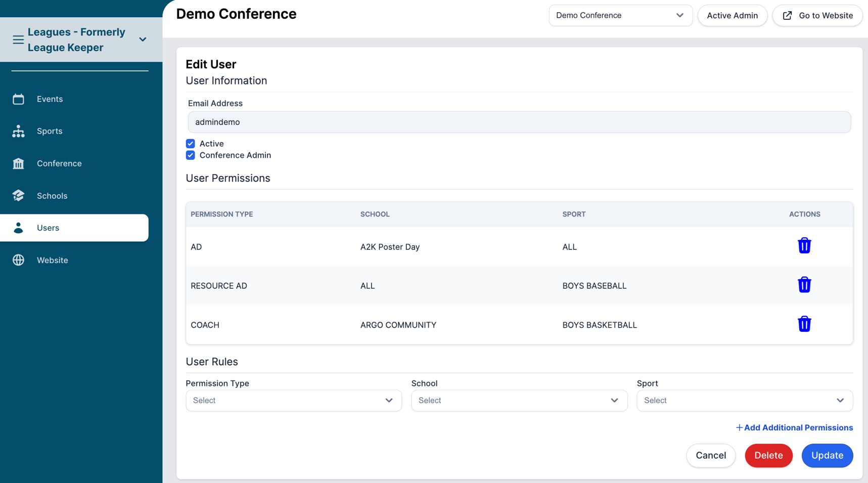Click the hamburger menu icon beside Leagues
The image size is (868, 483).
point(18,39)
